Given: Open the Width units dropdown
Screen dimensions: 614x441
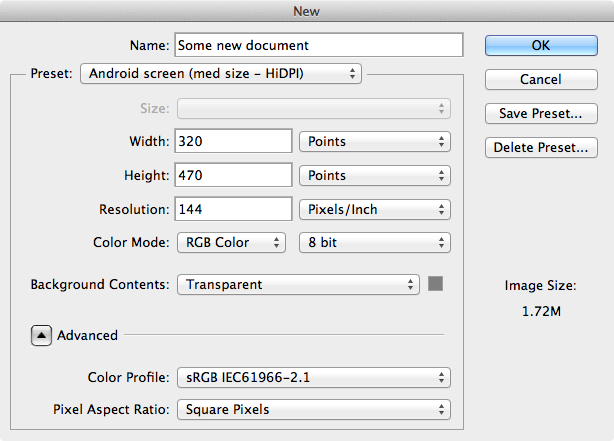Looking at the screenshot, I should [374, 141].
